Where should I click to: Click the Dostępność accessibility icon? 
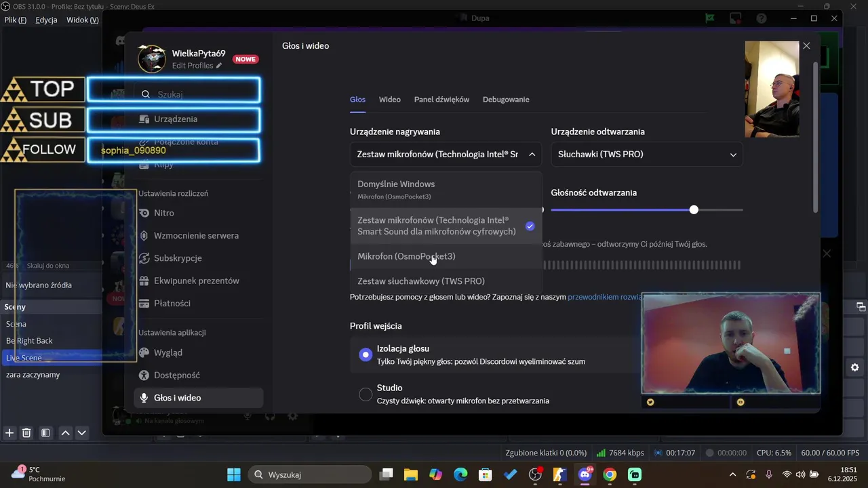click(x=144, y=375)
